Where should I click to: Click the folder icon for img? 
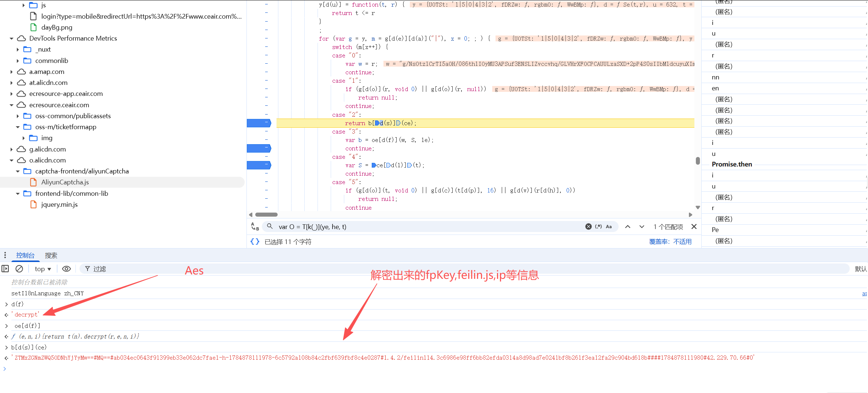pos(33,138)
